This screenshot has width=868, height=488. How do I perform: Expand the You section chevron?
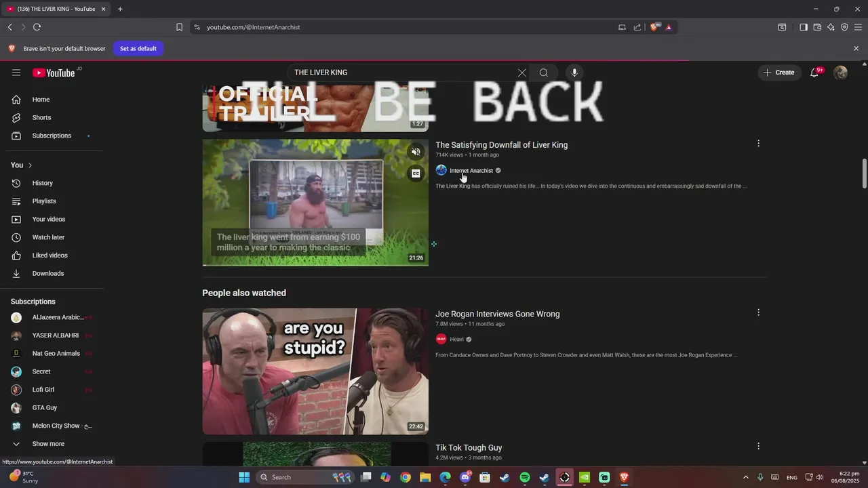click(30, 165)
